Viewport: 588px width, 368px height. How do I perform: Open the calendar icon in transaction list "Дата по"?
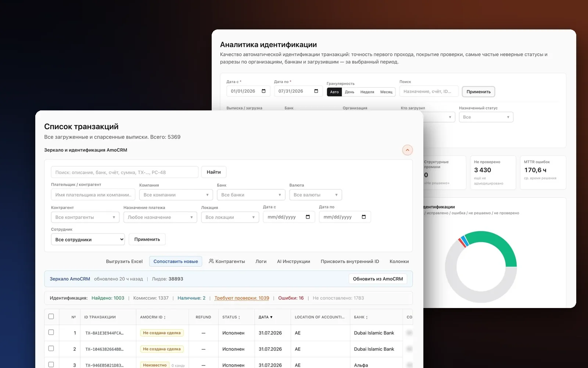coord(363,217)
